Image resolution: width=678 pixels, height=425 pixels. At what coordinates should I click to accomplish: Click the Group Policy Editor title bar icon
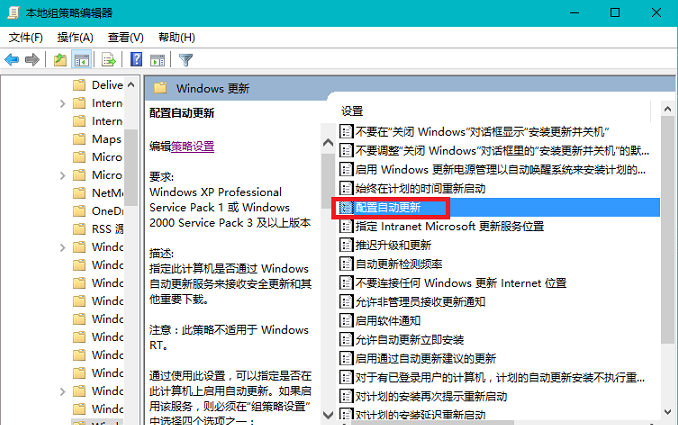point(13,13)
